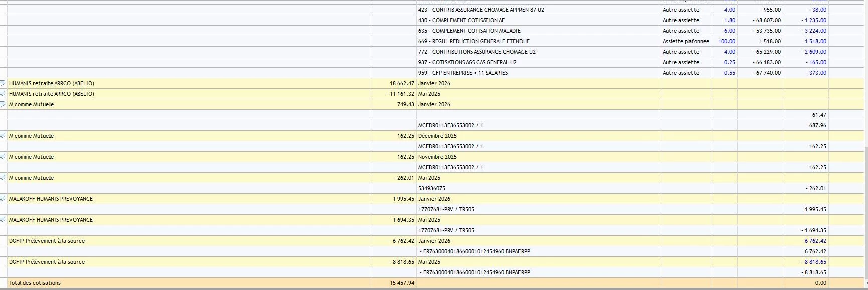Screen dimensions: 868x290
Task: Click the 100.00 rate value
Action: click(x=727, y=41)
